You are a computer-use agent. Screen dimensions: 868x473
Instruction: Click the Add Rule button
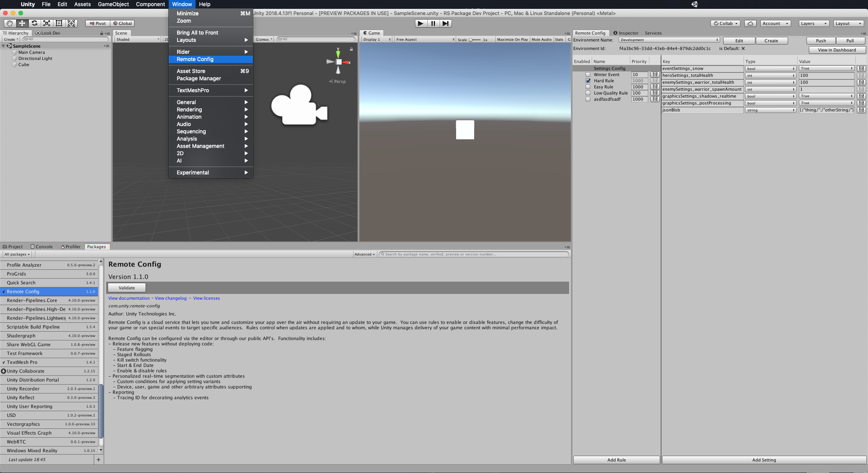pos(616,460)
